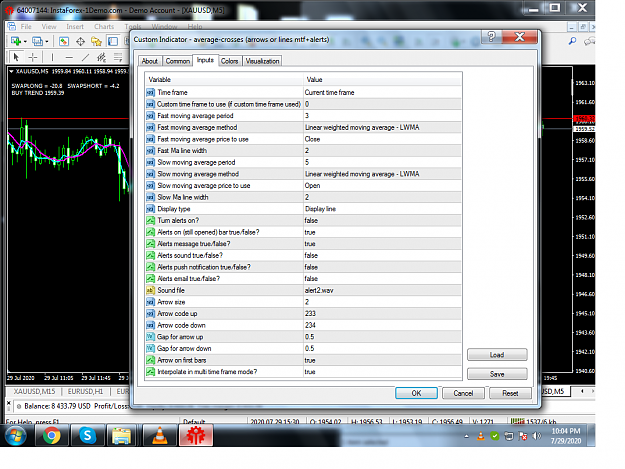Open the View menu

point(49,27)
